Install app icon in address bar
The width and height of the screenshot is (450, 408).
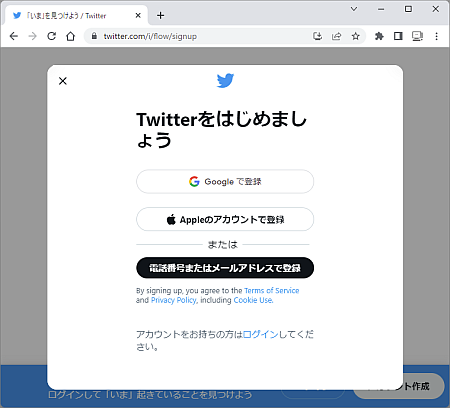pyautogui.click(x=317, y=36)
